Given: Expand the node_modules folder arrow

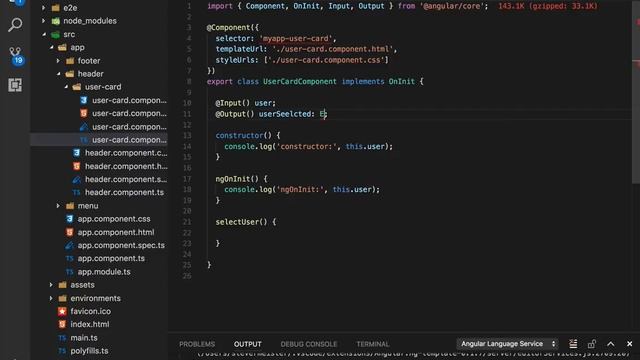Looking at the screenshot, I should pos(44,21).
